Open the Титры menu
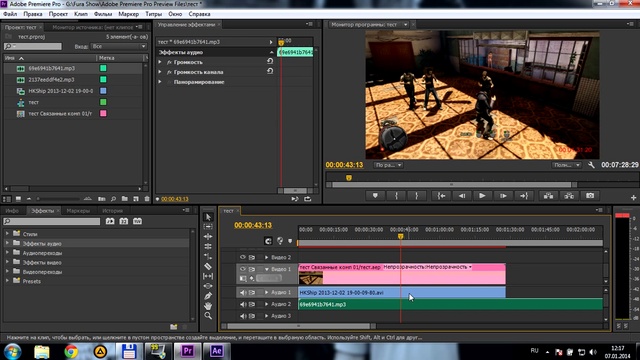Screen dimensions: 640x360 (x=153, y=14)
